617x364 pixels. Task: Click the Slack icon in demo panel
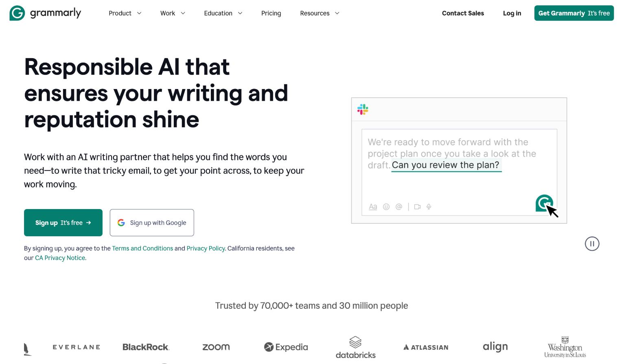[x=363, y=109]
